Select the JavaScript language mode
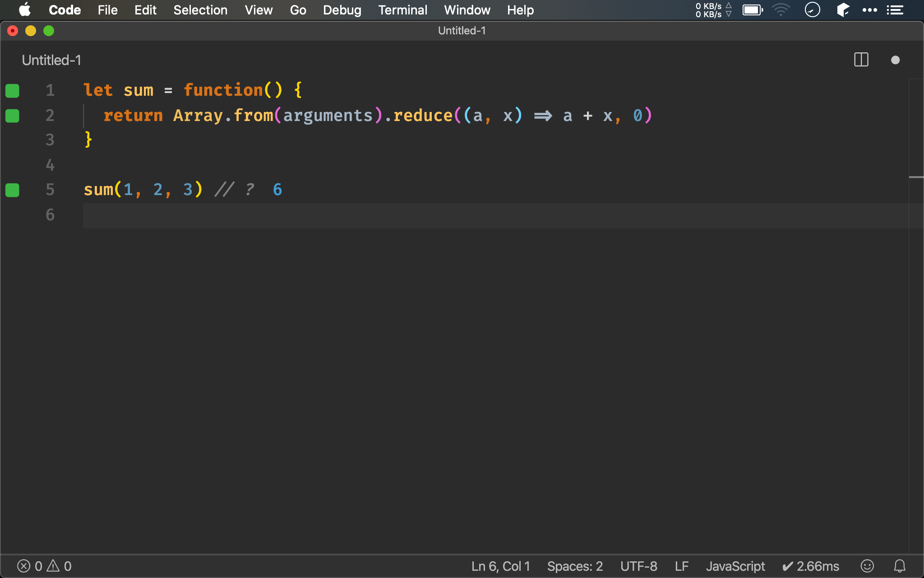Image resolution: width=924 pixels, height=578 pixels. pos(736,565)
